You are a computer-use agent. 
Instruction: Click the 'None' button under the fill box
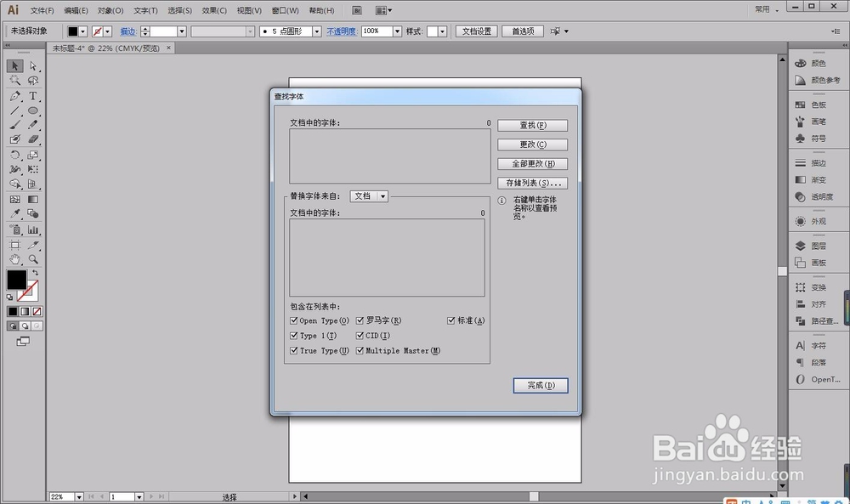coord(37,312)
